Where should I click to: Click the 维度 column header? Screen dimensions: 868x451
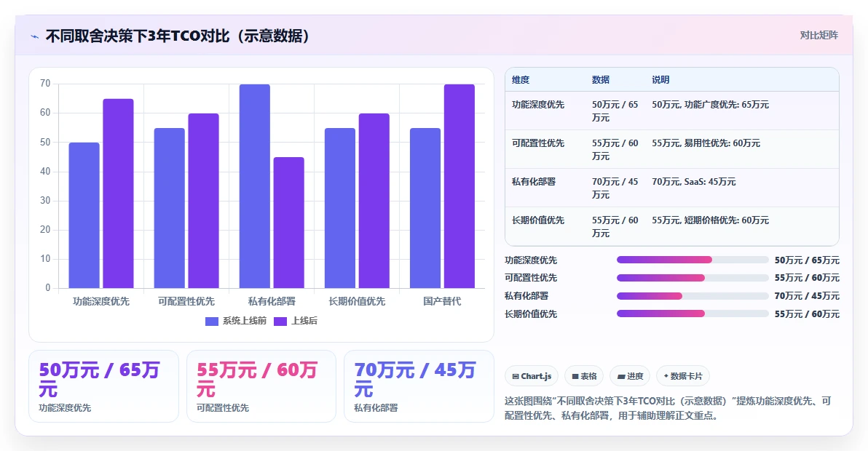521,80
